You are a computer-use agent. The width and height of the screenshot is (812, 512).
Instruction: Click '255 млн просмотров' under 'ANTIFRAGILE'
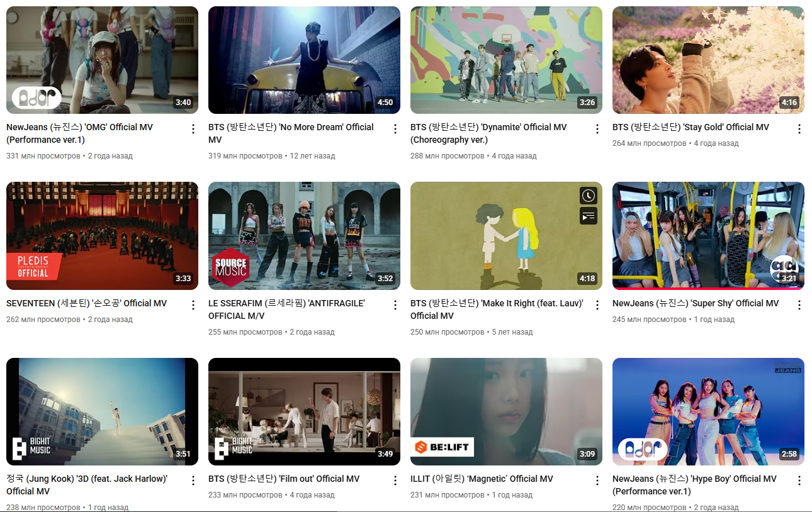coord(245,332)
